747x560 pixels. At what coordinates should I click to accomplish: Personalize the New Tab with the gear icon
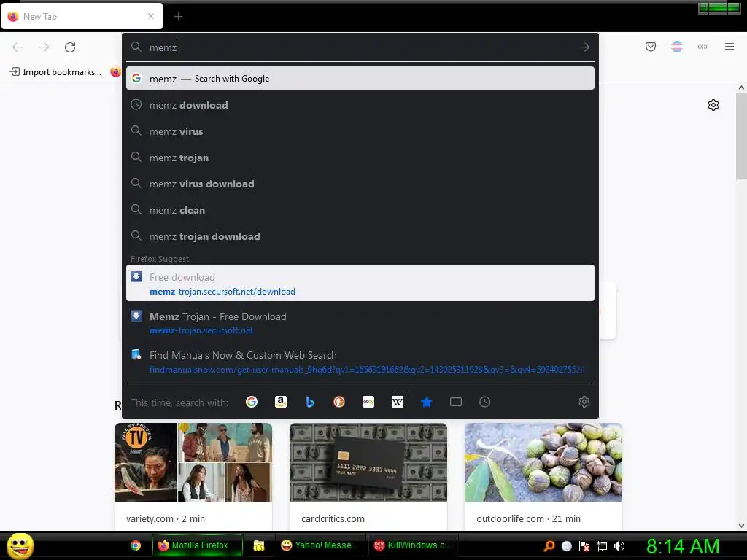(713, 105)
